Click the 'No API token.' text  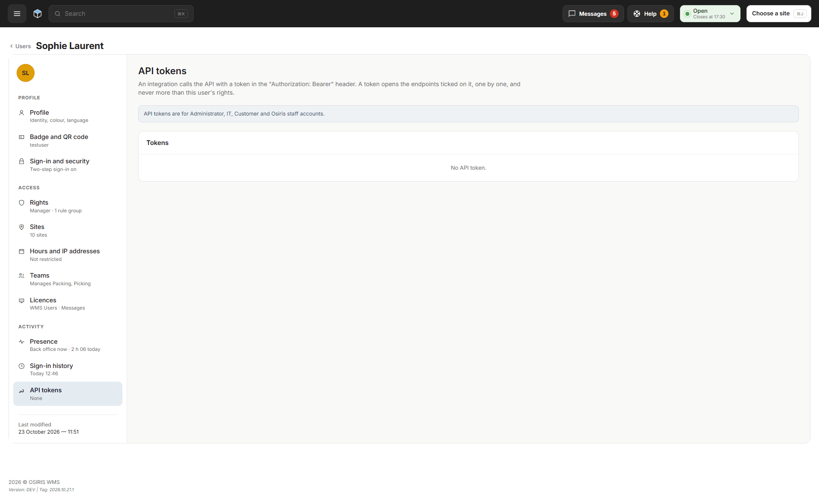pos(468,168)
